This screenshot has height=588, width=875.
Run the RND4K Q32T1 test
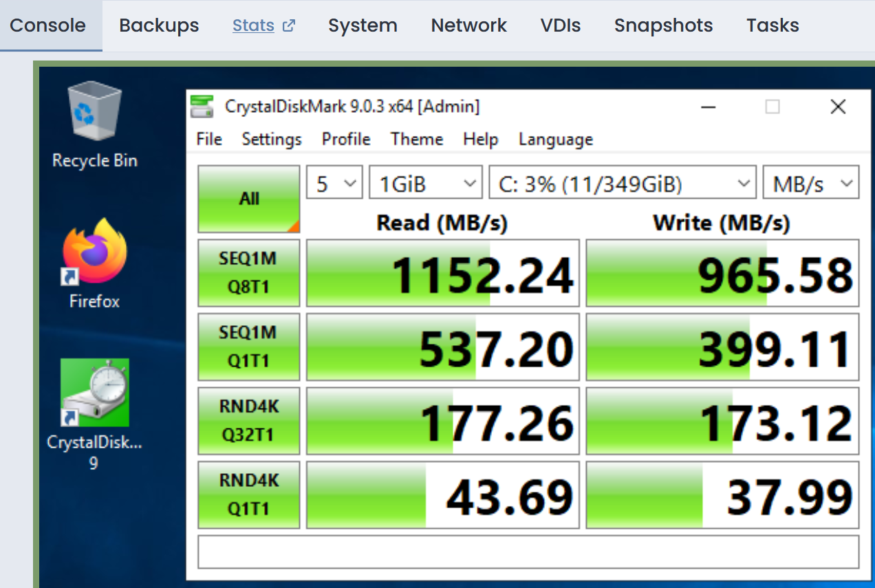[x=249, y=421]
